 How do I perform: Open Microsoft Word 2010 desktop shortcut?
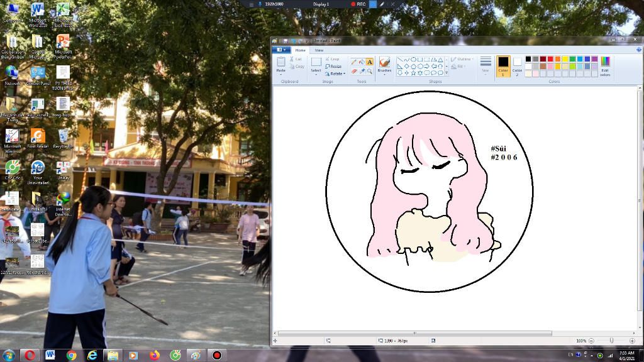coord(37,14)
